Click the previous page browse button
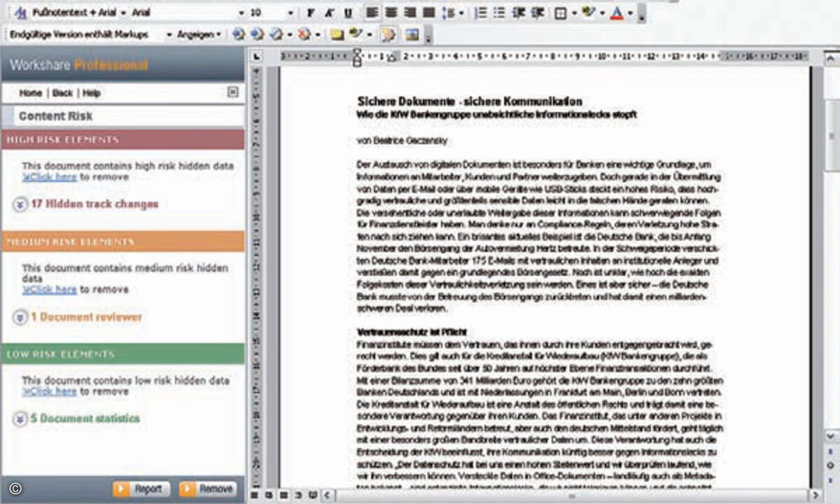The width and height of the screenshot is (840, 504). click(x=832, y=452)
